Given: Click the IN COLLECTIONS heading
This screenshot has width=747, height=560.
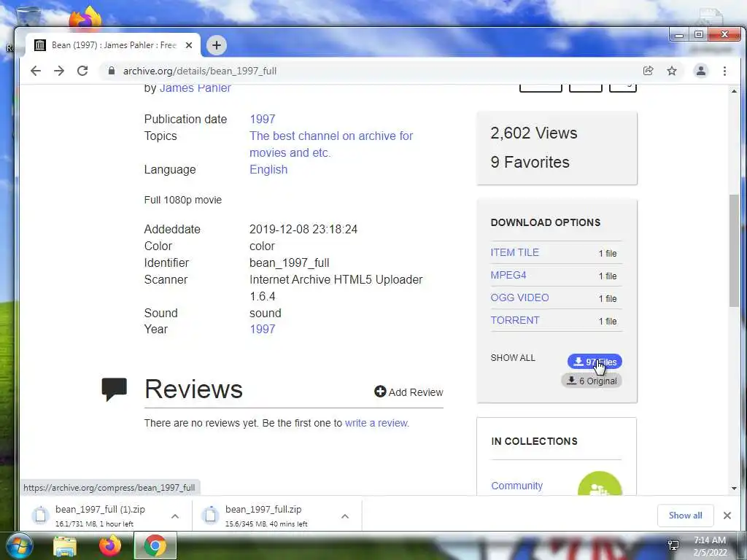Looking at the screenshot, I should click(534, 441).
